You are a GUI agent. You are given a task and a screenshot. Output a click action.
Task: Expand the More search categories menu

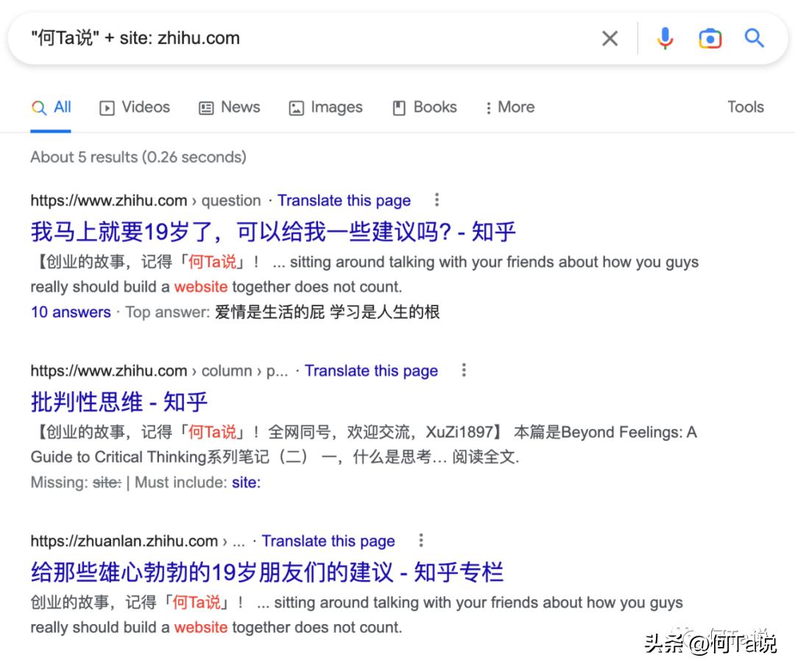pos(509,107)
